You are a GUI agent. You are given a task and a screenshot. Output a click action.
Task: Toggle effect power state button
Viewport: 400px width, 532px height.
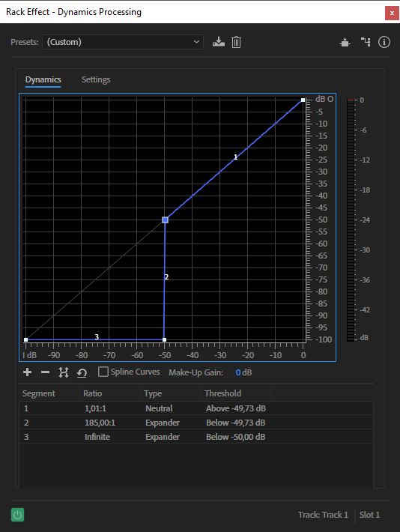coord(18,515)
